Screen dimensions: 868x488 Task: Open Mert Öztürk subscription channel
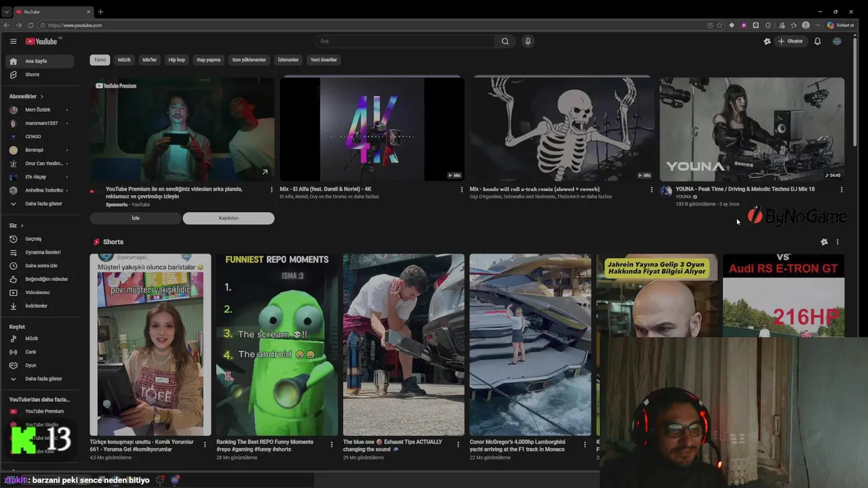coord(41,110)
